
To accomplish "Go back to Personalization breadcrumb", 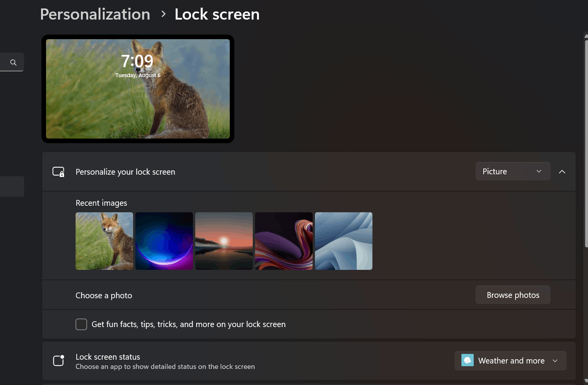I will 95,14.
